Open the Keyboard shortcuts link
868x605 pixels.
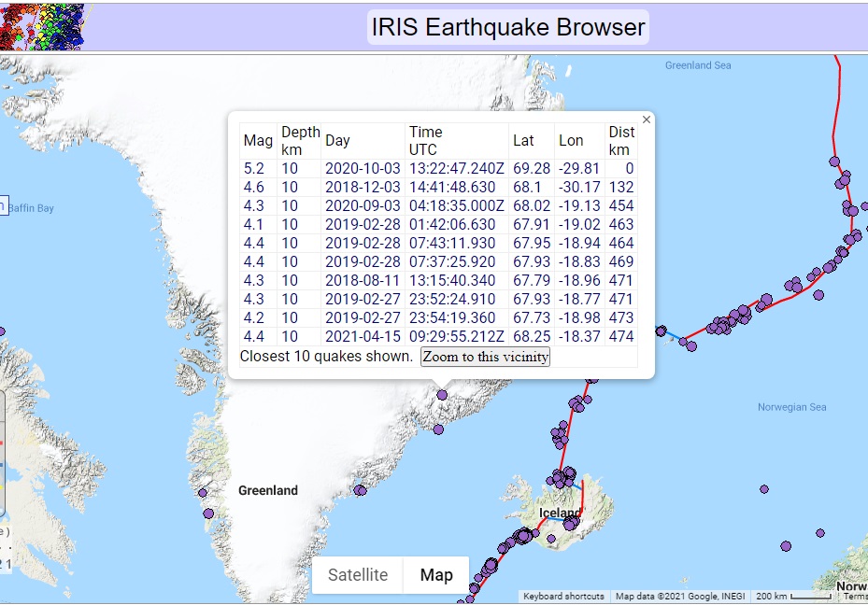click(563, 597)
